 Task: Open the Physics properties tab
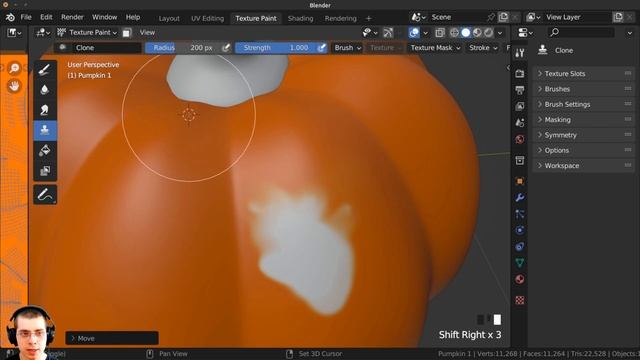[x=520, y=230]
